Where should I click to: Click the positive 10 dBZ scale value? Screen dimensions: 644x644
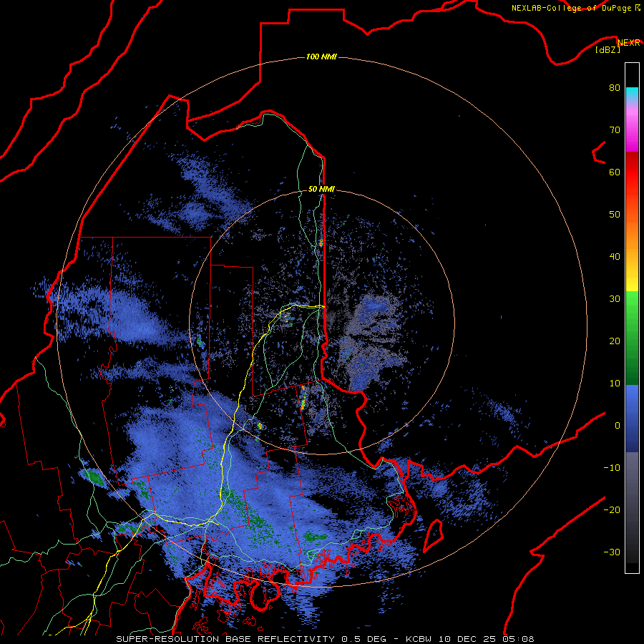615,384
